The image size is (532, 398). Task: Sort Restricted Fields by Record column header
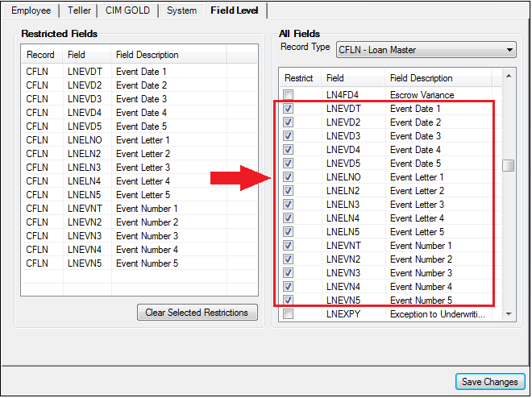click(41, 55)
